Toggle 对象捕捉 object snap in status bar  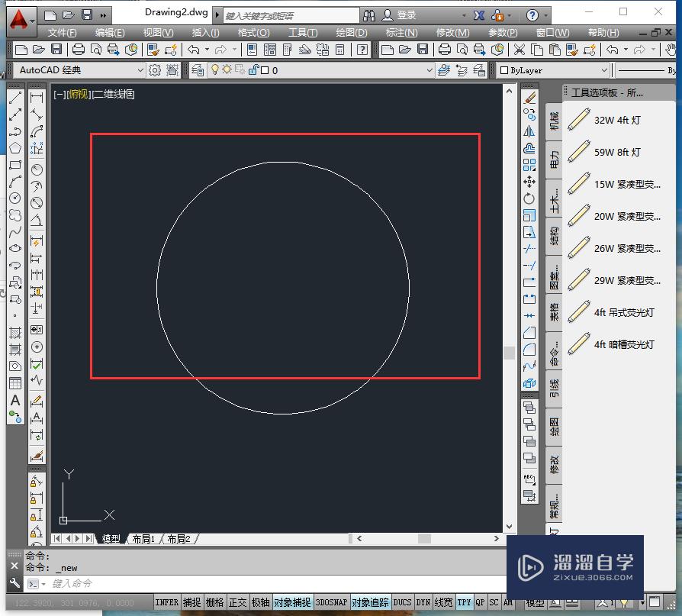(291, 602)
